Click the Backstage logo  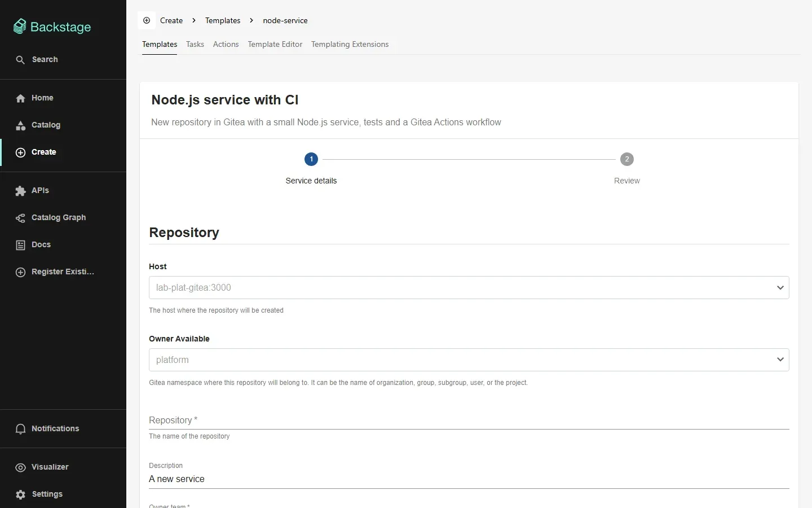[x=52, y=27]
